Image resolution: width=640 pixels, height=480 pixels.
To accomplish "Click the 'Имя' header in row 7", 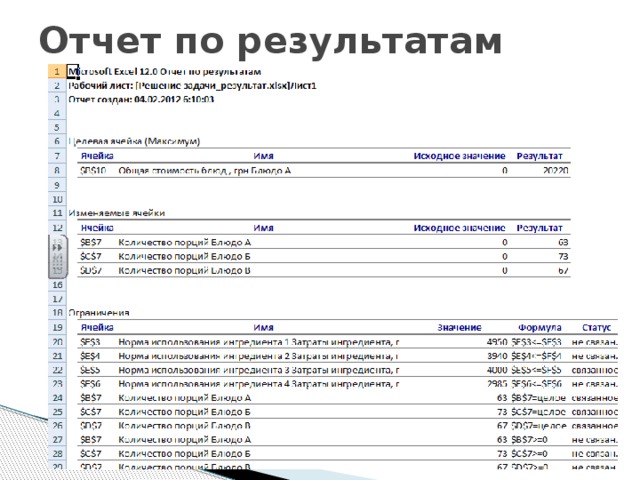I will point(263,156).
